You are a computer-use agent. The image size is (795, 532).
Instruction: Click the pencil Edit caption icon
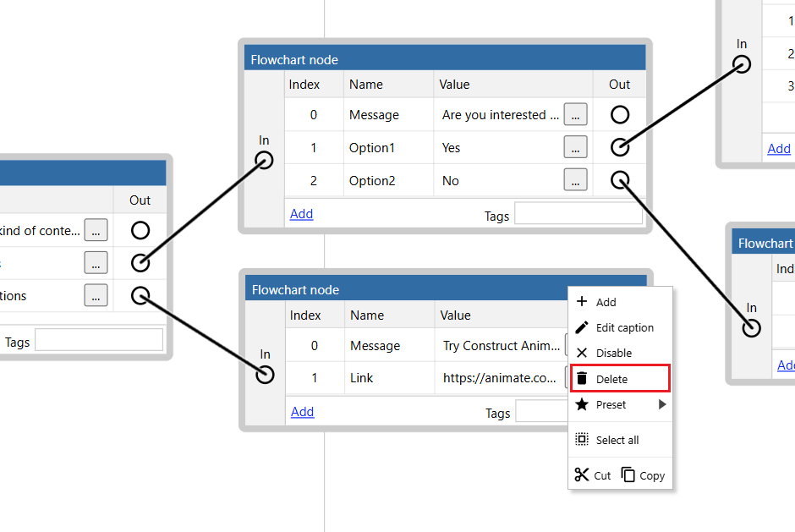583,327
